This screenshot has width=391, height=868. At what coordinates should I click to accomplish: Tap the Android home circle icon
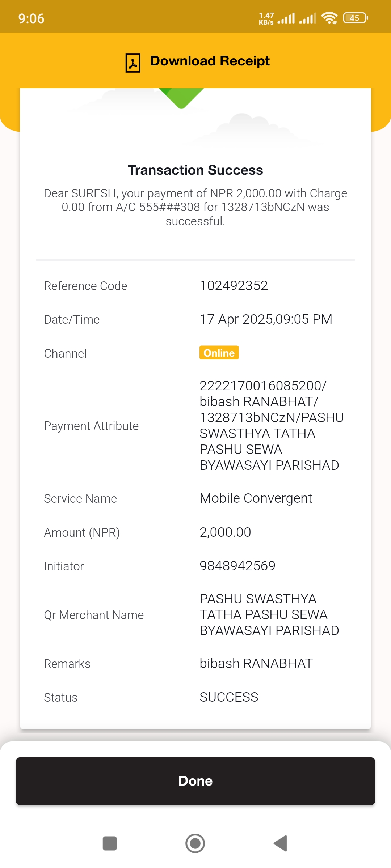[x=195, y=843]
